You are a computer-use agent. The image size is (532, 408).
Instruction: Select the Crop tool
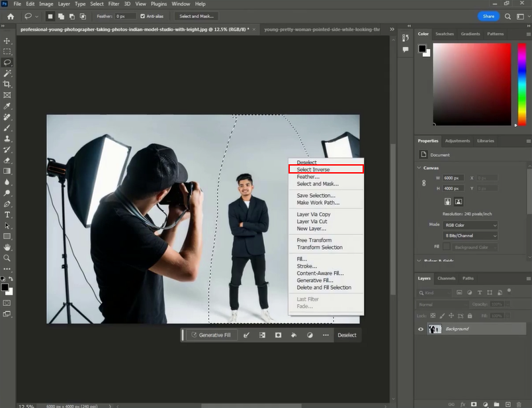coord(7,84)
